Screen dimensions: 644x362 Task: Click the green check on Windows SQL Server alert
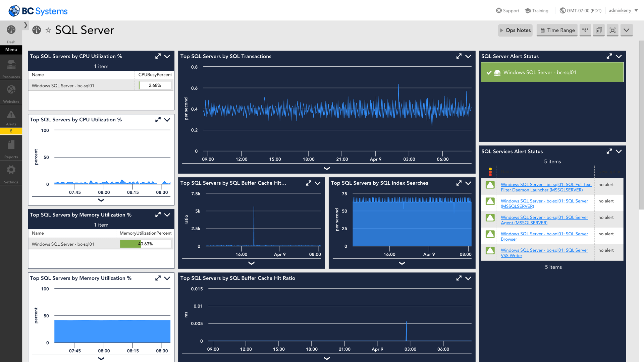tap(489, 72)
